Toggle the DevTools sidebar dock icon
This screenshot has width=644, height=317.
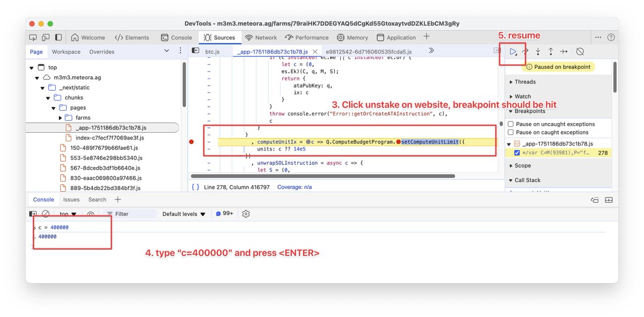pyautogui.click(x=58, y=38)
